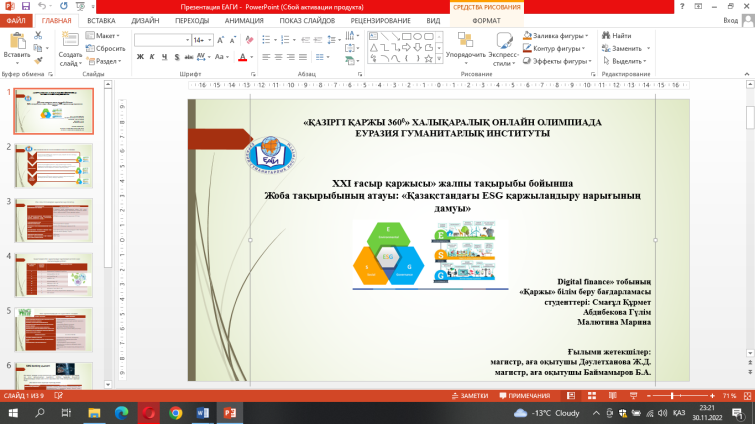Screen dimensions: 755x424
Task: Toggle bold formatting (Ж)
Action: point(139,57)
